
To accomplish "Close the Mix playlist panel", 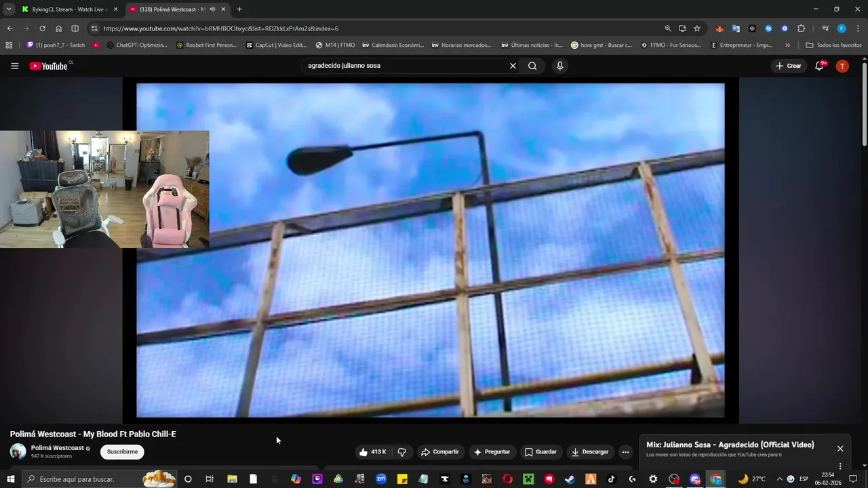I will (840, 449).
